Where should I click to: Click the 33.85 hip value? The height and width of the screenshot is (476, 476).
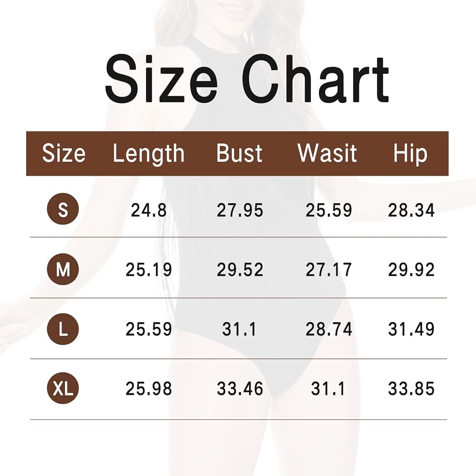[411, 389]
